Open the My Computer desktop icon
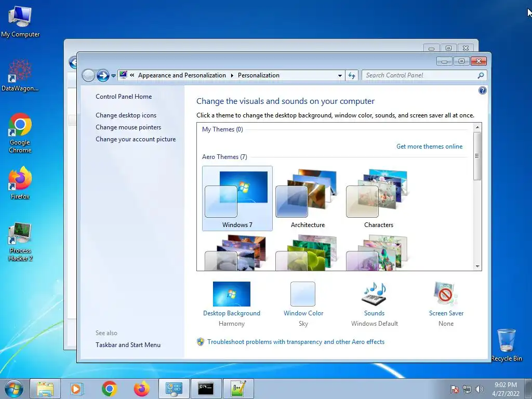Image resolution: width=532 pixels, height=399 pixels. [x=20, y=21]
